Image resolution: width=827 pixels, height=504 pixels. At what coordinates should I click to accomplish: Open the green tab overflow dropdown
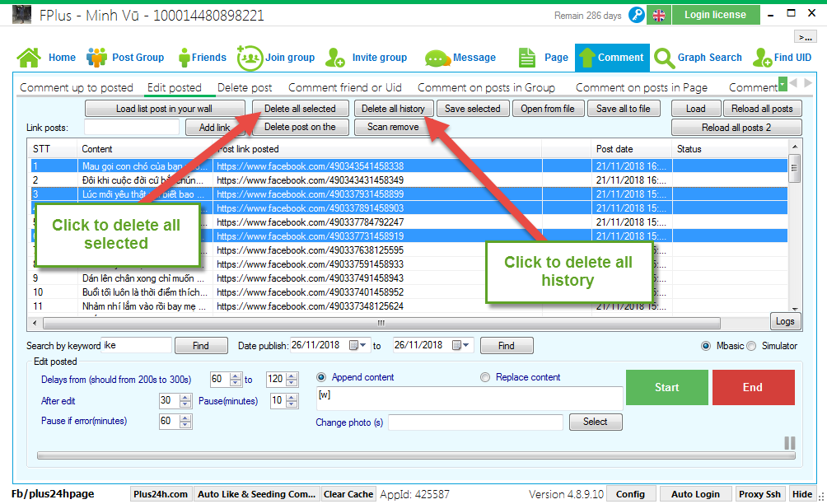coord(783,84)
